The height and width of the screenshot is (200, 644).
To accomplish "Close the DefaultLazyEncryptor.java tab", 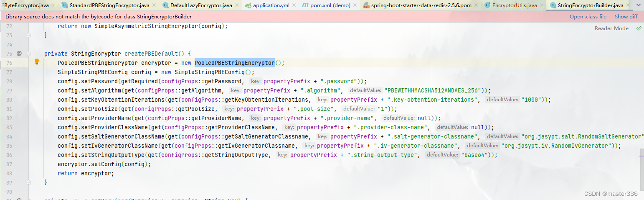I will [237, 5].
